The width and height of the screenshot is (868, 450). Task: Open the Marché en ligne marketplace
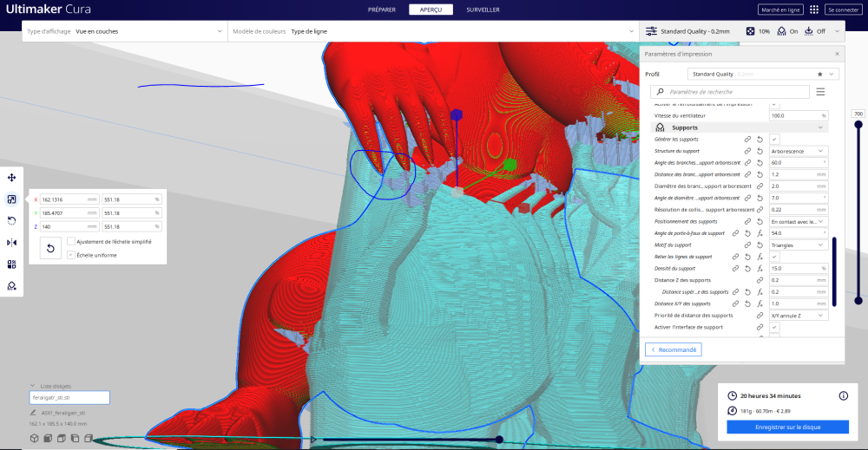click(x=780, y=10)
